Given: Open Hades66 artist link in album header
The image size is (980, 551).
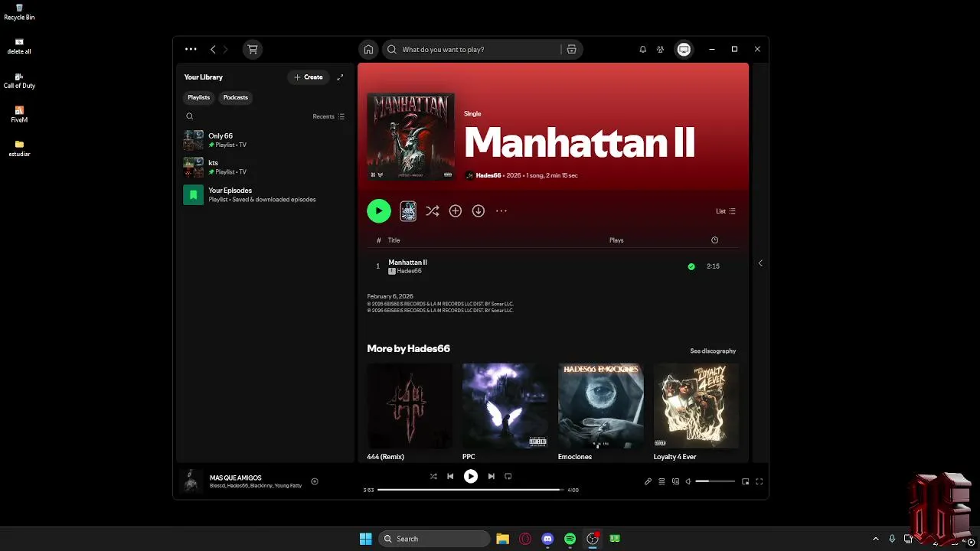Looking at the screenshot, I should (488, 175).
